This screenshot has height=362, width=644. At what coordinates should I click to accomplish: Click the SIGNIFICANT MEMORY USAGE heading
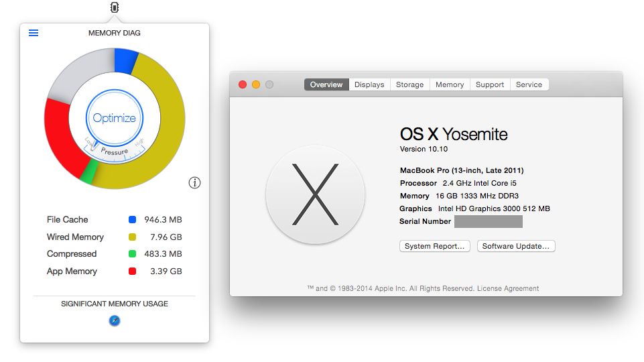115,304
